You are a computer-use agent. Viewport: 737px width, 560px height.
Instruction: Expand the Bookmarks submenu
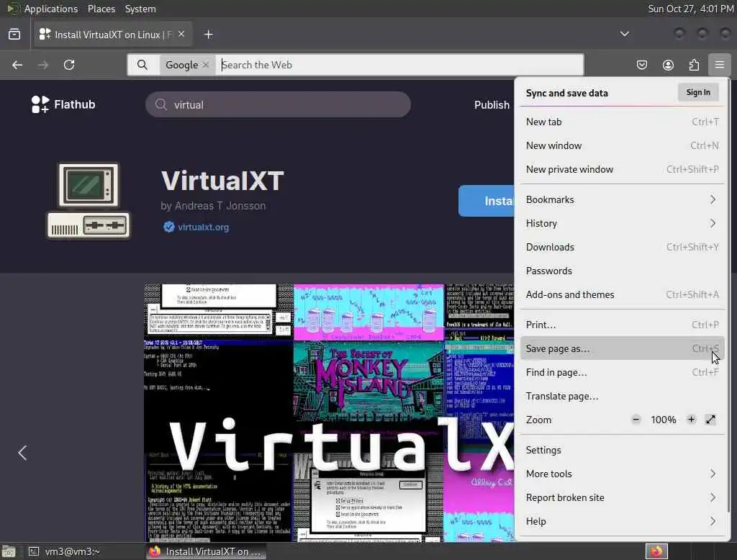click(623, 199)
